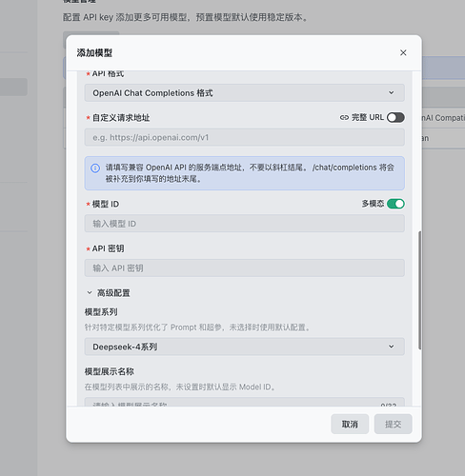
Task: Click the API 密钥 input field
Action: [x=244, y=268]
